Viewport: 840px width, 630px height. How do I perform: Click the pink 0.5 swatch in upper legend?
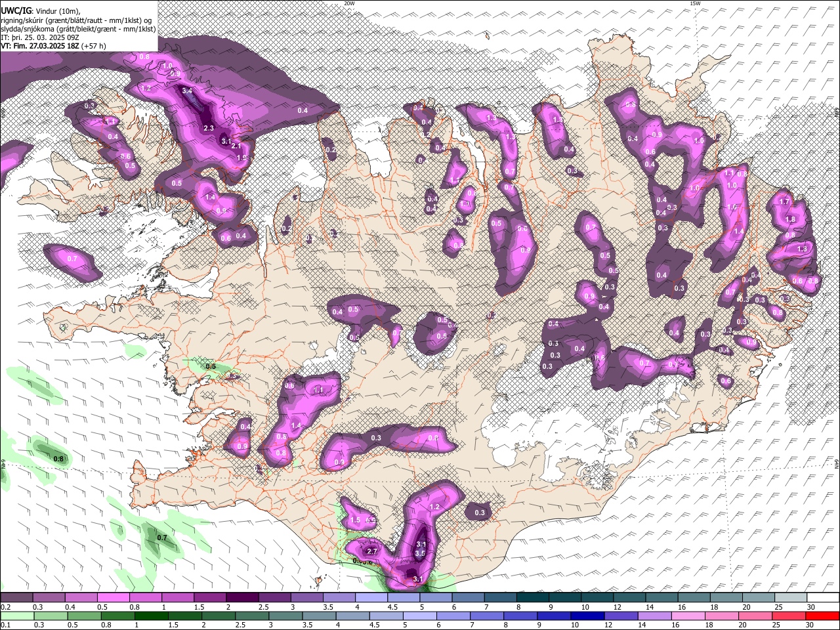pos(113,598)
